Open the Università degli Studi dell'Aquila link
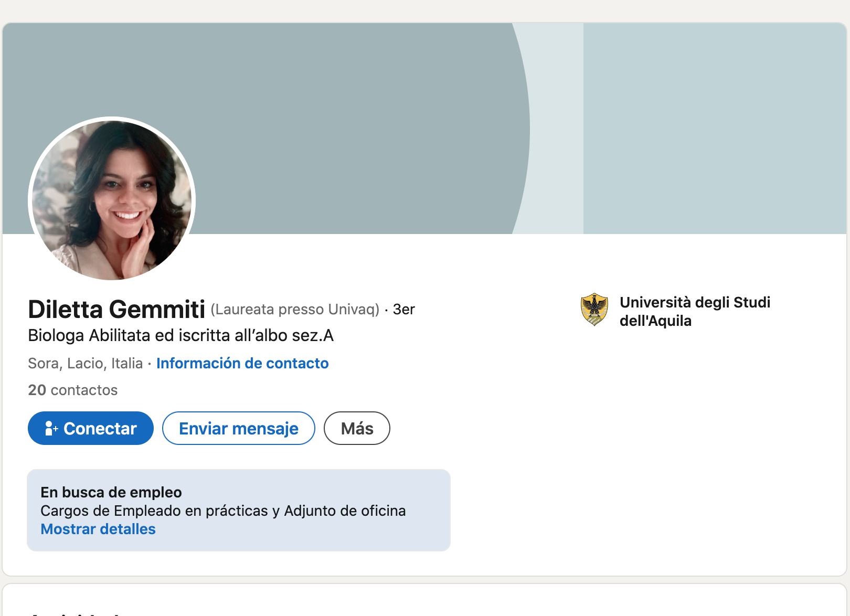This screenshot has height=616, width=850. 695,311
